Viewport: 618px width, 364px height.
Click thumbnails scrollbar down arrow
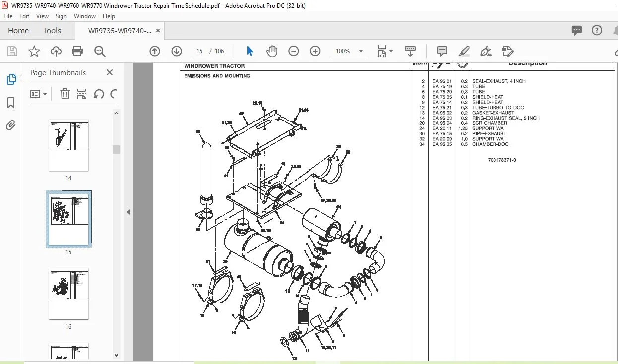[116, 355]
